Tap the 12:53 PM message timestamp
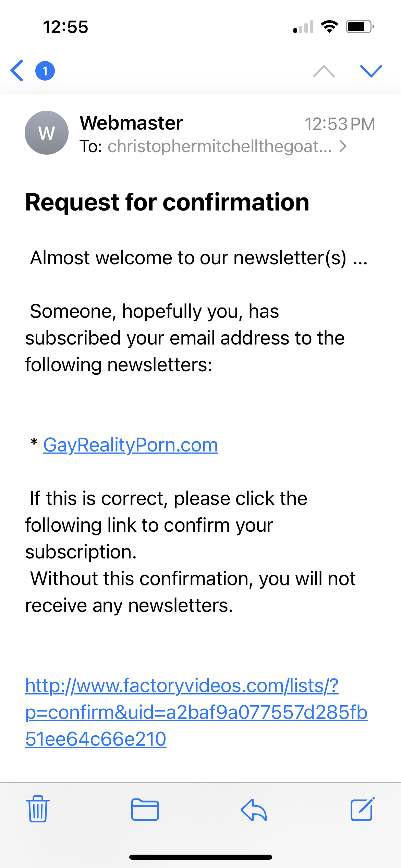Viewport: 401px width, 868px height. (340, 124)
